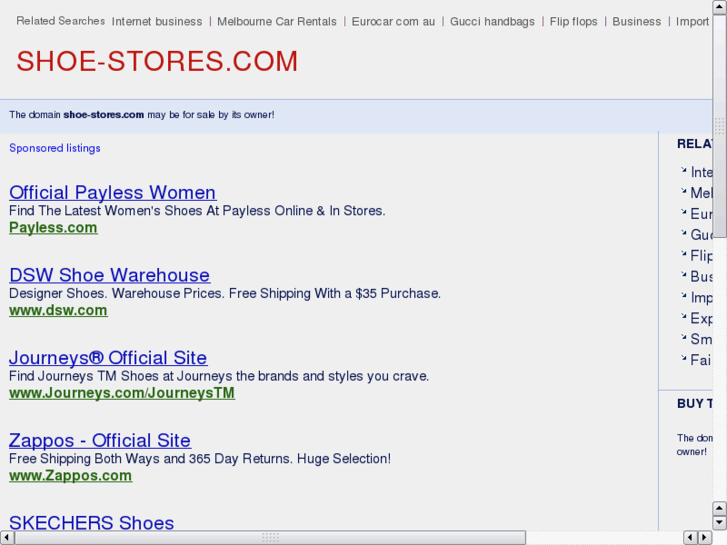Click the far-left horizontal scroll arrow

click(7, 538)
